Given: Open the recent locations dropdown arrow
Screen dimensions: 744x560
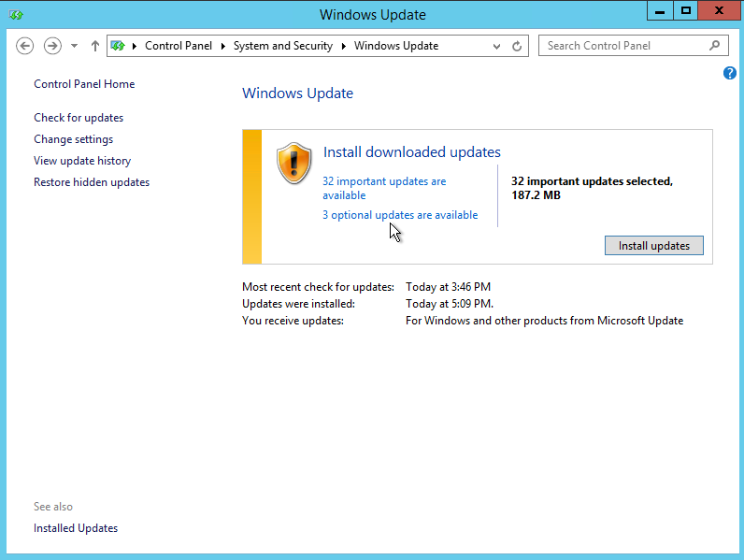Looking at the screenshot, I should click(74, 46).
